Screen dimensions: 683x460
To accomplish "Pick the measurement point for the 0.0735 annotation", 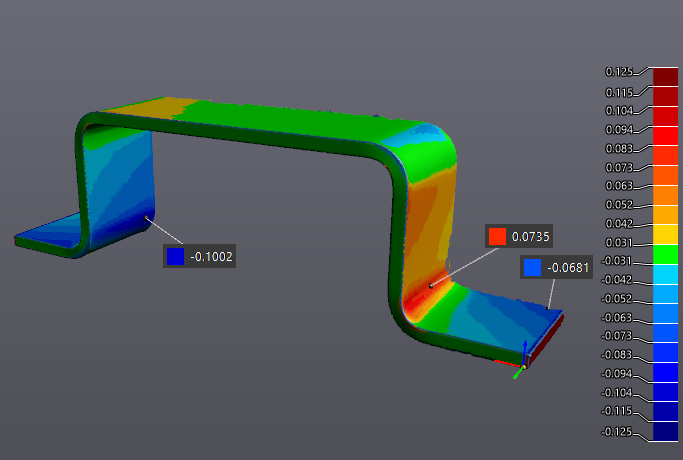I will pyautogui.click(x=431, y=286).
